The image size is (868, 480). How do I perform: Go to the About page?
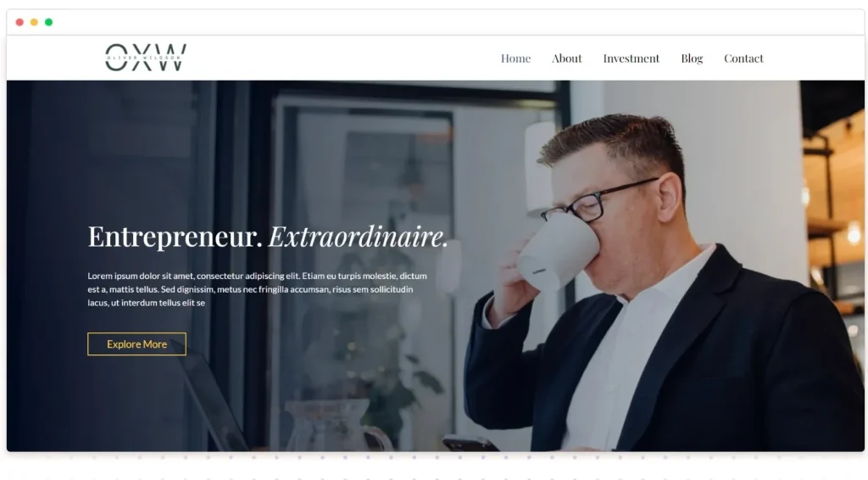566,59
